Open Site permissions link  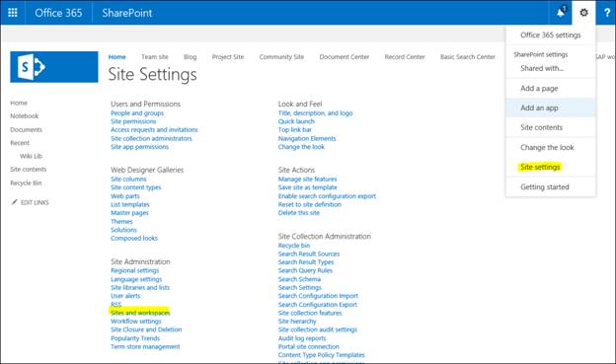click(x=133, y=121)
